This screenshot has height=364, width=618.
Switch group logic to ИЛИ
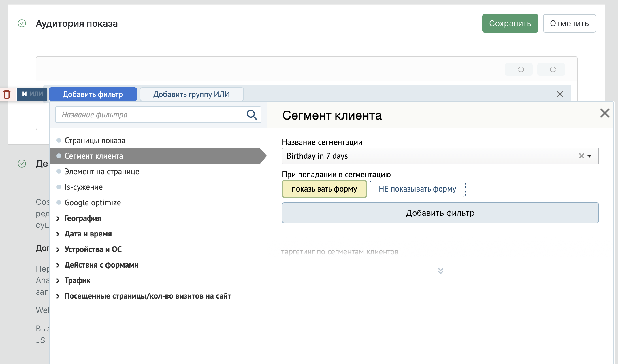coord(36,94)
